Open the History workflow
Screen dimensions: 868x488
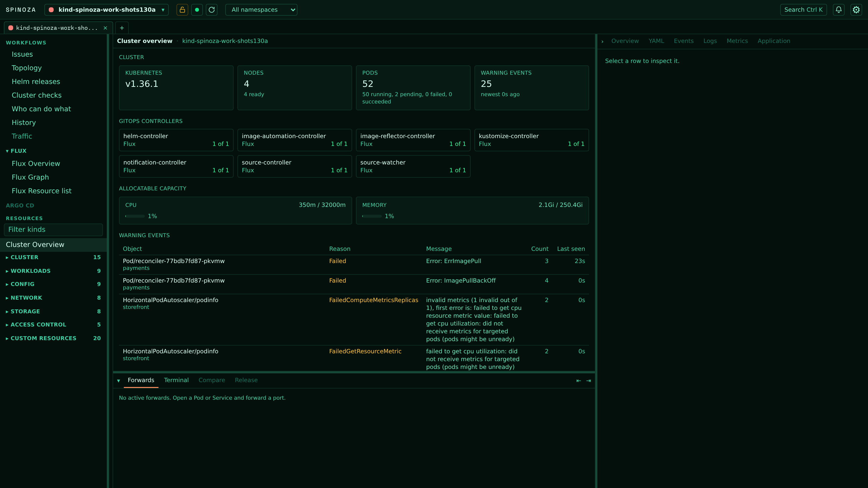[24, 122]
